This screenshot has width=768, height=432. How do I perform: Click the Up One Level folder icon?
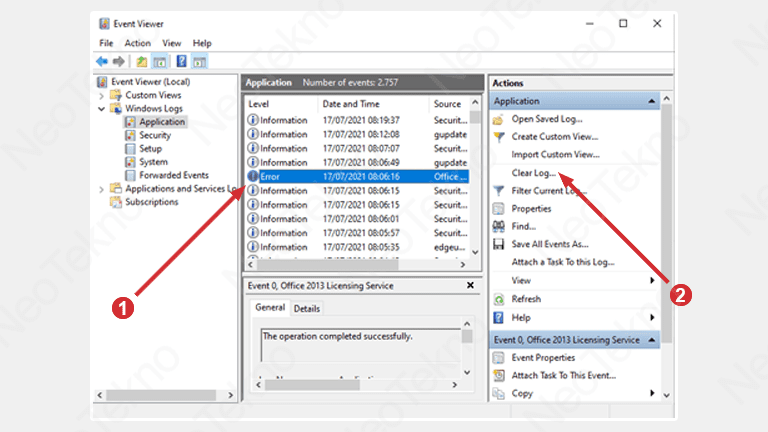142,61
